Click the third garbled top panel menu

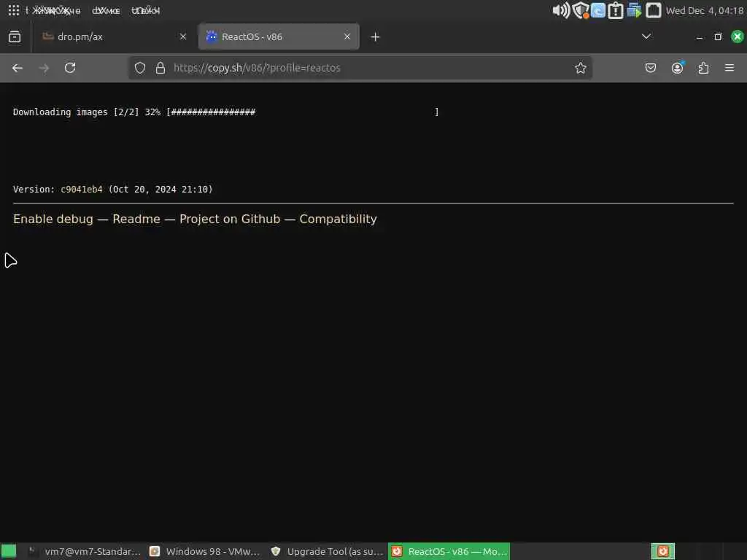click(x=145, y=10)
